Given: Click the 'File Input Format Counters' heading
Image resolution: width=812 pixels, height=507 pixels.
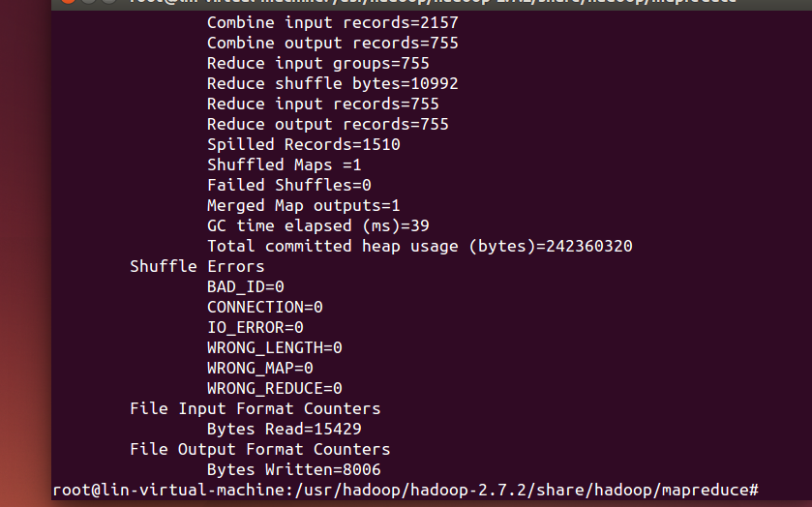Looking at the screenshot, I should pos(255,408).
